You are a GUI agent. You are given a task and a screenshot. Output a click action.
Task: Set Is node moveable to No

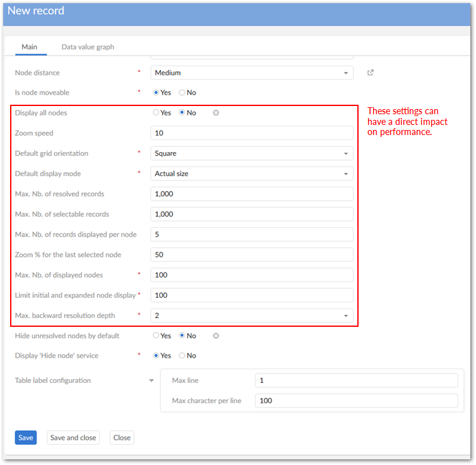(x=182, y=93)
